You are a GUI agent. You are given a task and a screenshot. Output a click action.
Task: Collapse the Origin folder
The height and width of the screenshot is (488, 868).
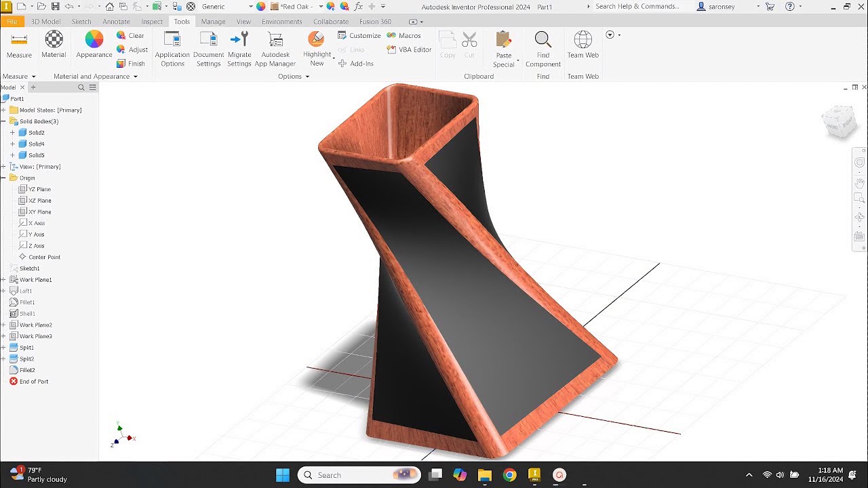pos(3,178)
